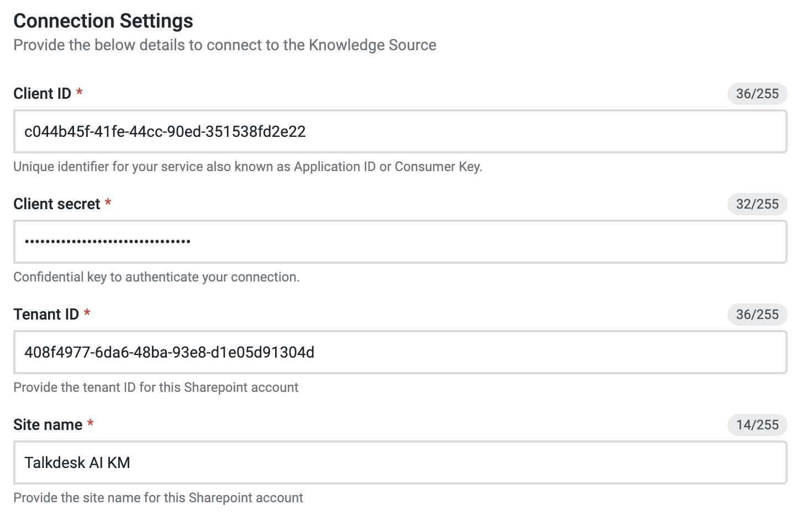Click the 32/255 counter beside Client secret
812x521 pixels.
click(757, 204)
